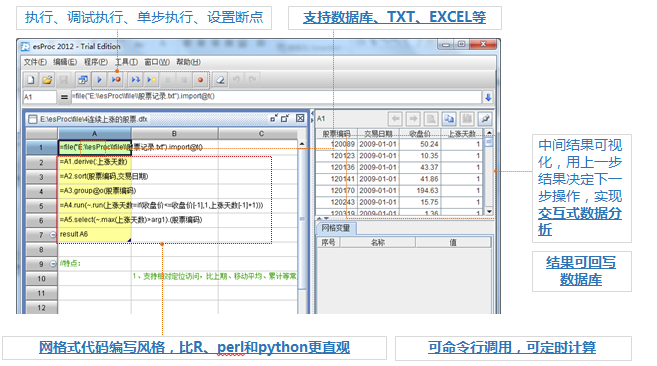
Task: Click the Save disk icon in toolbar
Action: click(x=64, y=79)
